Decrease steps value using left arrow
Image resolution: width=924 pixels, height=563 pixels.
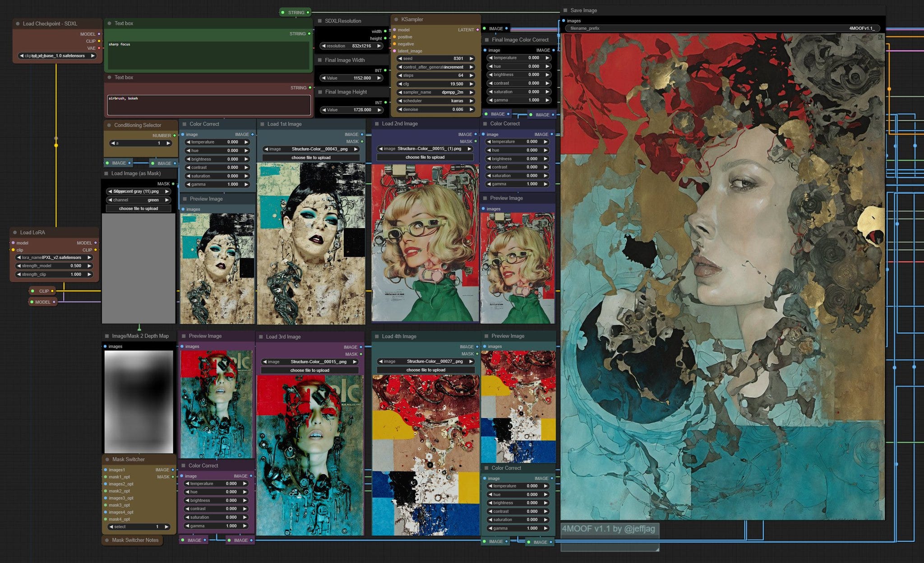400,75
